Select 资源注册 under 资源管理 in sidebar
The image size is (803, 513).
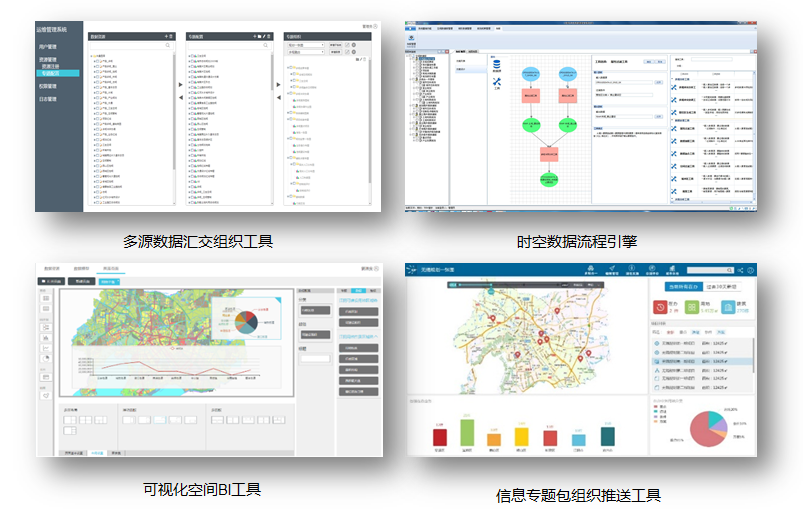[50, 67]
